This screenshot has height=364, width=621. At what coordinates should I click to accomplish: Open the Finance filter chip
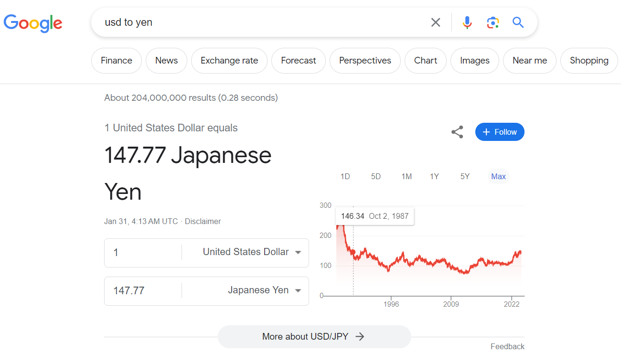(x=117, y=61)
